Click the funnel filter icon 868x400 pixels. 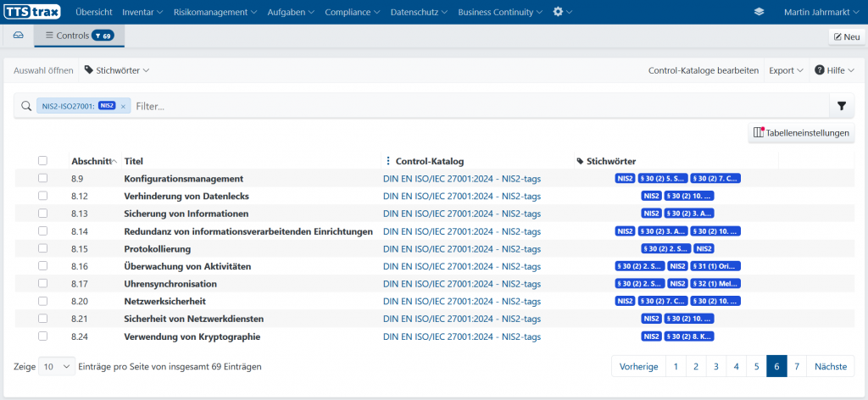[841, 106]
